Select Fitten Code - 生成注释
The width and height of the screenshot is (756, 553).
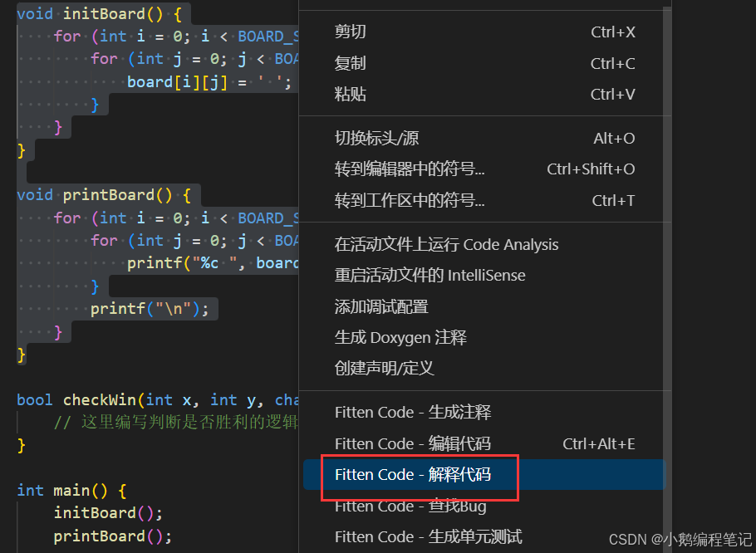coord(484,413)
